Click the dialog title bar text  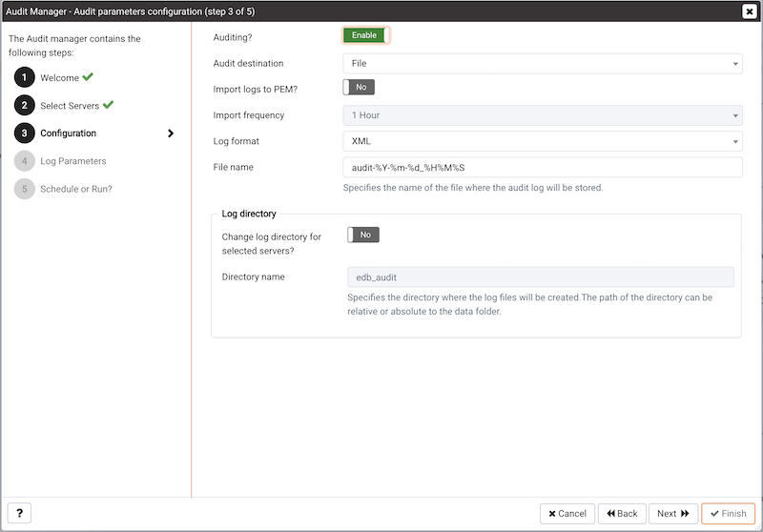[x=131, y=11]
